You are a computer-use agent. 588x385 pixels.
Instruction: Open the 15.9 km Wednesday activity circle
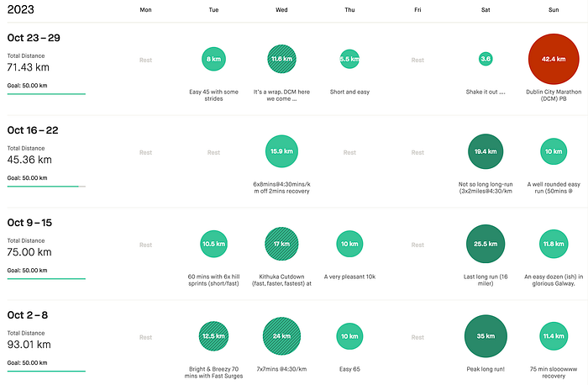pyautogui.click(x=281, y=151)
